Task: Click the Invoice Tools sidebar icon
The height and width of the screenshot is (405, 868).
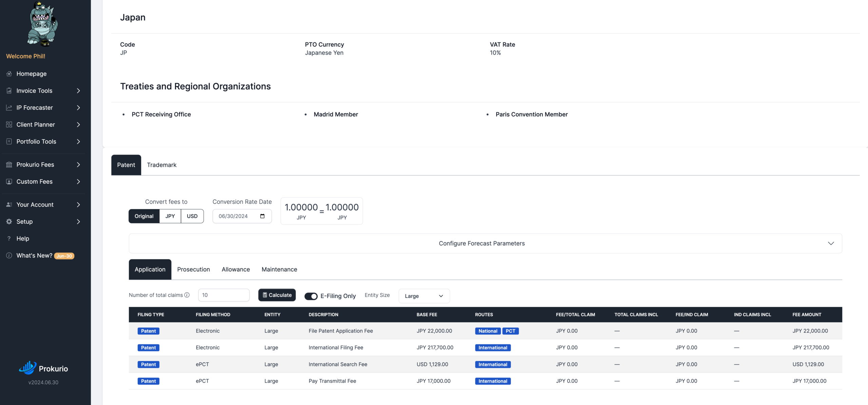Action: tap(9, 90)
